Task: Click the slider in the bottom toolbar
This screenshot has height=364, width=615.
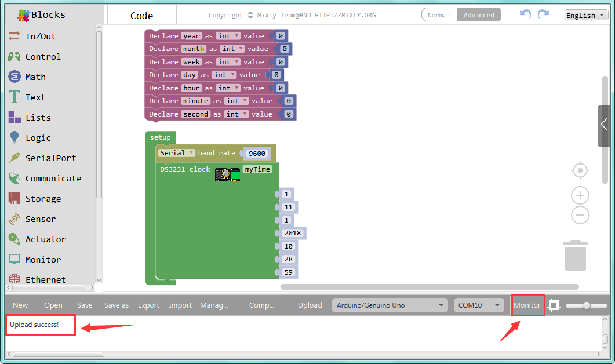Action: pyautogui.click(x=586, y=305)
